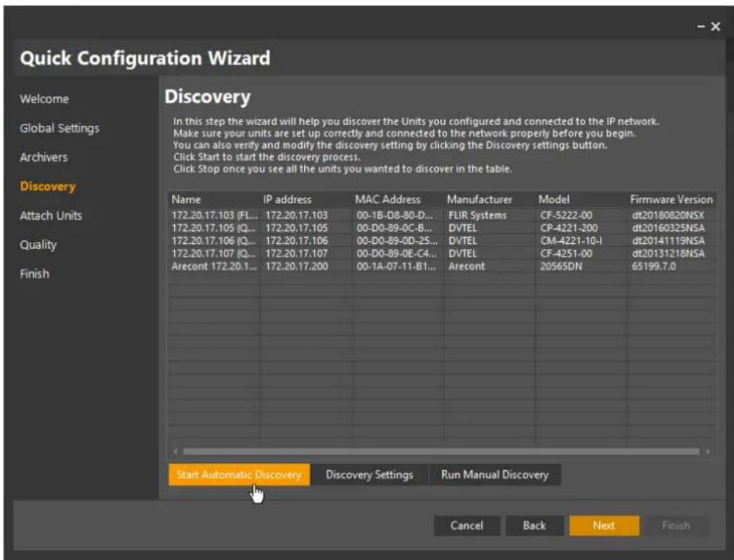Screen dimensions: 734x560
Task: Click Start Automatic Discovery button
Action: pos(239,475)
